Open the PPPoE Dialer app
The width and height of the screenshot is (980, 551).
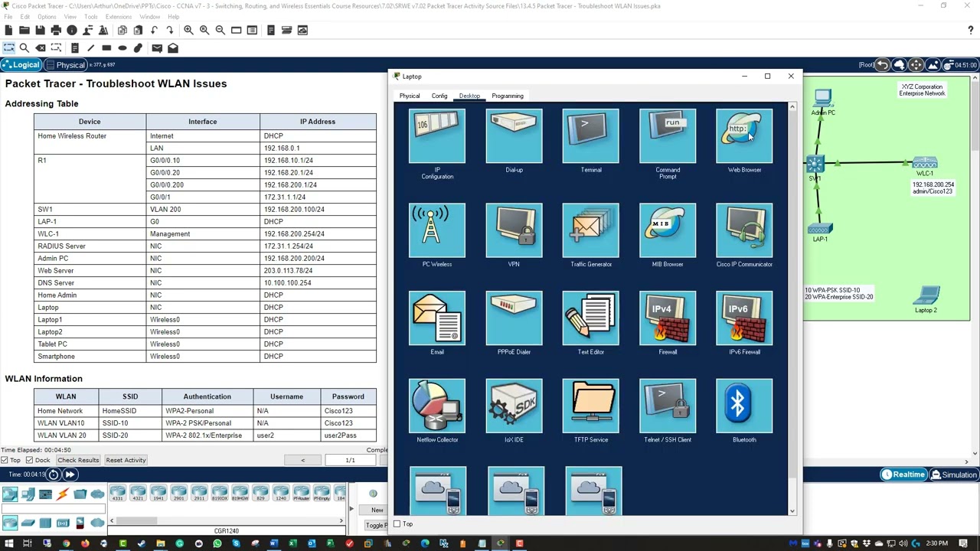(514, 318)
